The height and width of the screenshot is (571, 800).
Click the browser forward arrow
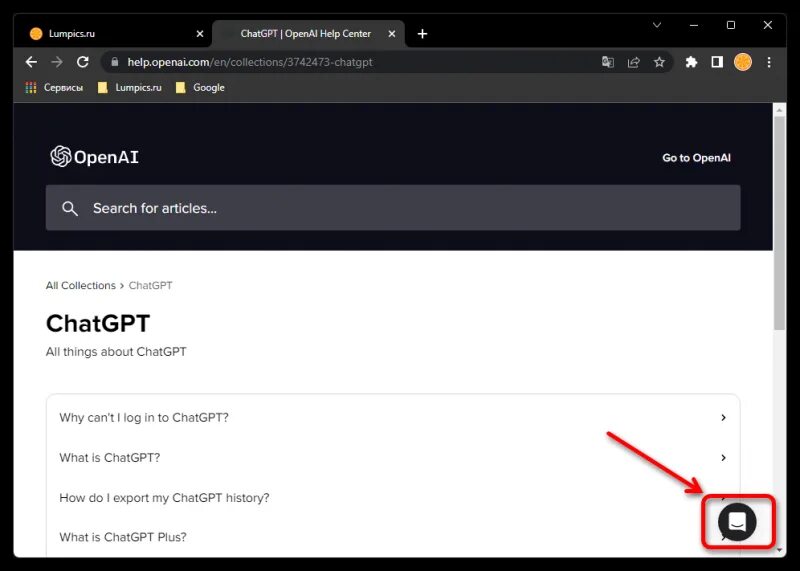click(57, 62)
